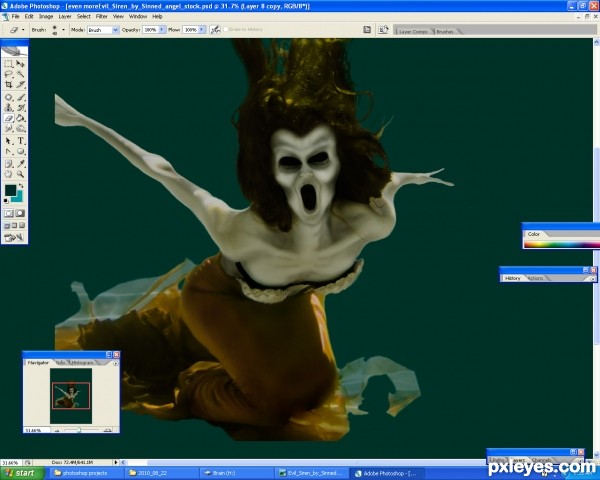Image resolution: width=600 pixels, height=480 pixels.
Task: Click the foreground color swatch
Action: coord(10,190)
